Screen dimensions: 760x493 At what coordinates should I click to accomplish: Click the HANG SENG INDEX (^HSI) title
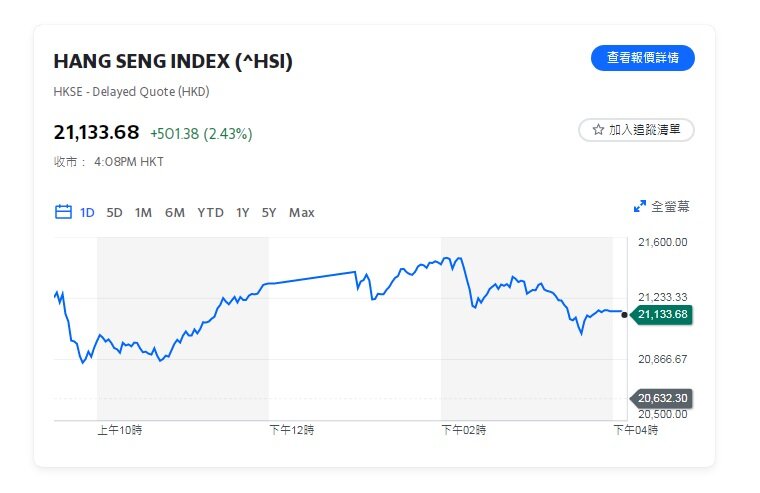(173, 62)
